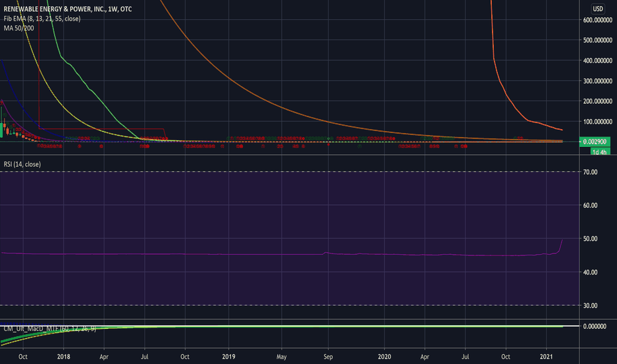Click the RSI 60.00 level label
This screenshot has height=364, width=617.
click(591, 205)
